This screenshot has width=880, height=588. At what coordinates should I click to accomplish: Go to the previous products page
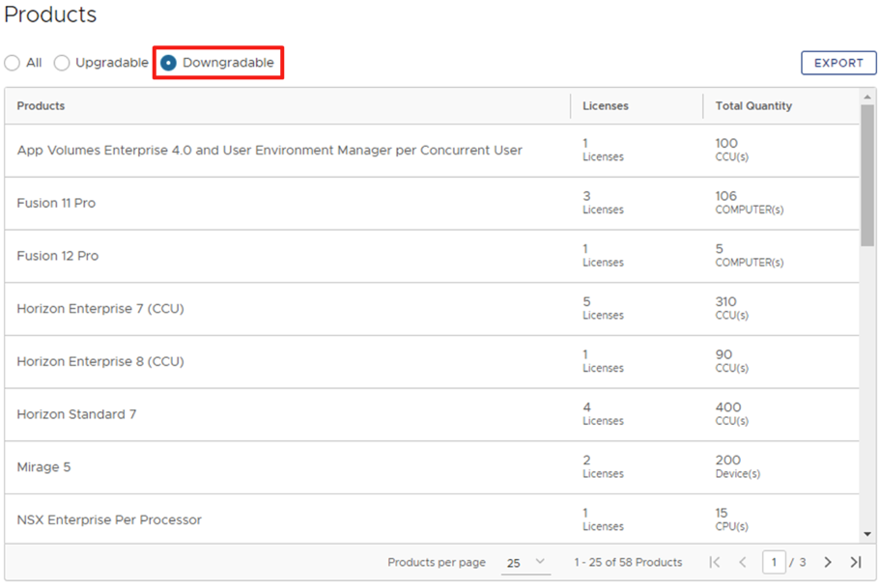[x=743, y=562]
